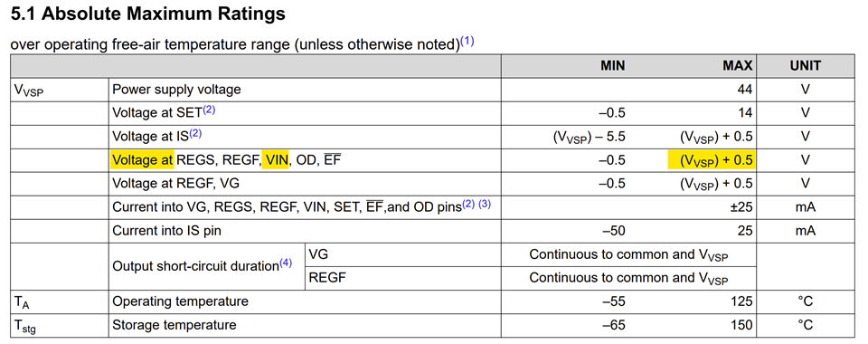Click the Operating temperature 125 max value
This screenshot has width=868, height=344.
[741, 301]
